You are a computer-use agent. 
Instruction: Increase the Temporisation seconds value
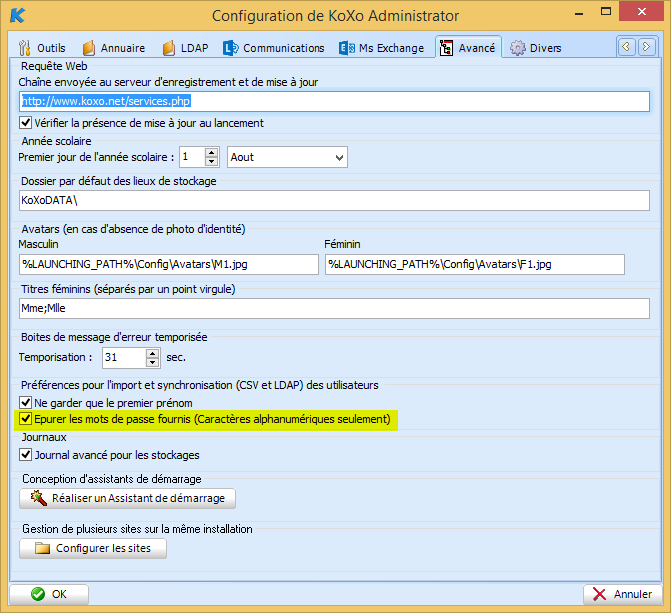pyautogui.click(x=152, y=354)
